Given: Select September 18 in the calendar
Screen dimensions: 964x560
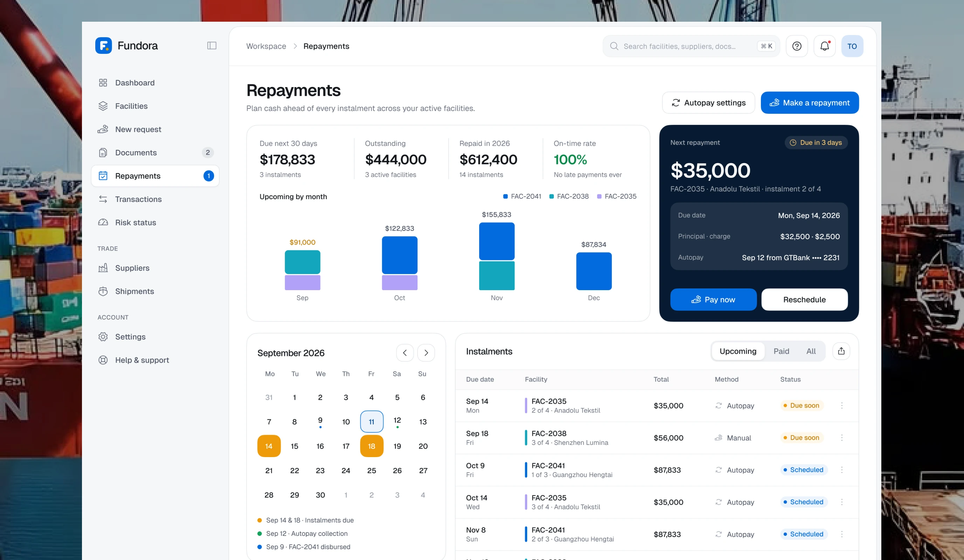Looking at the screenshot, I should (371, 446).
